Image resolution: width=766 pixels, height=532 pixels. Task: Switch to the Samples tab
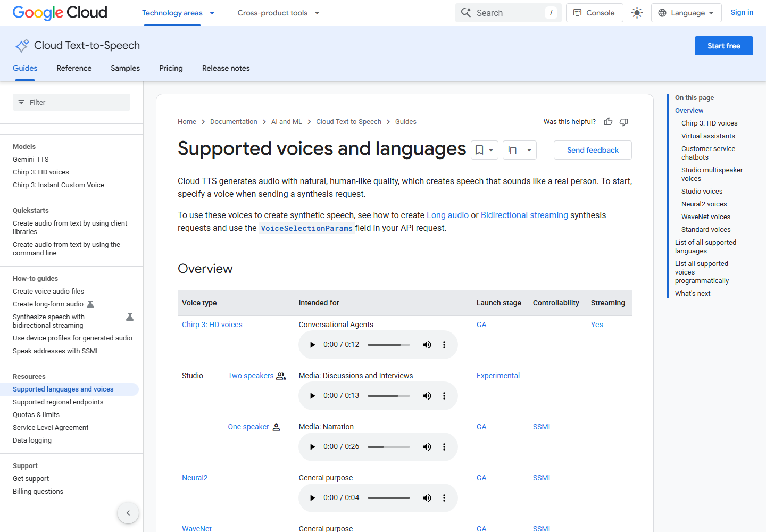click(125, 68)
